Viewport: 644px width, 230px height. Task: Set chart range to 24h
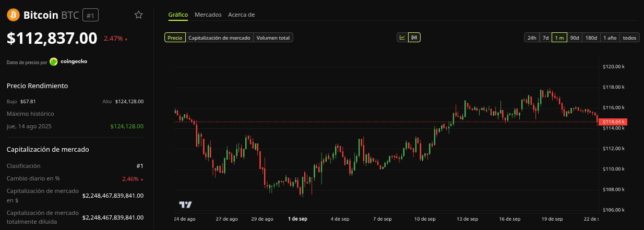click(x=532, y=38)
